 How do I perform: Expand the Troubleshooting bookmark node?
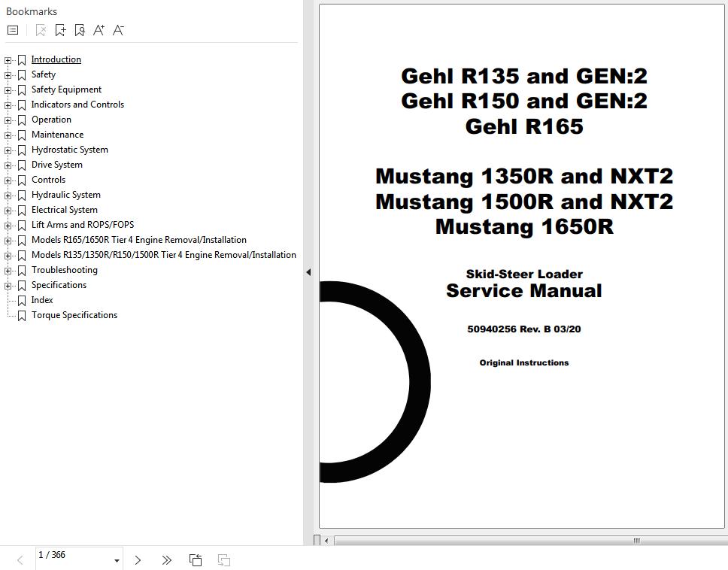8,271
